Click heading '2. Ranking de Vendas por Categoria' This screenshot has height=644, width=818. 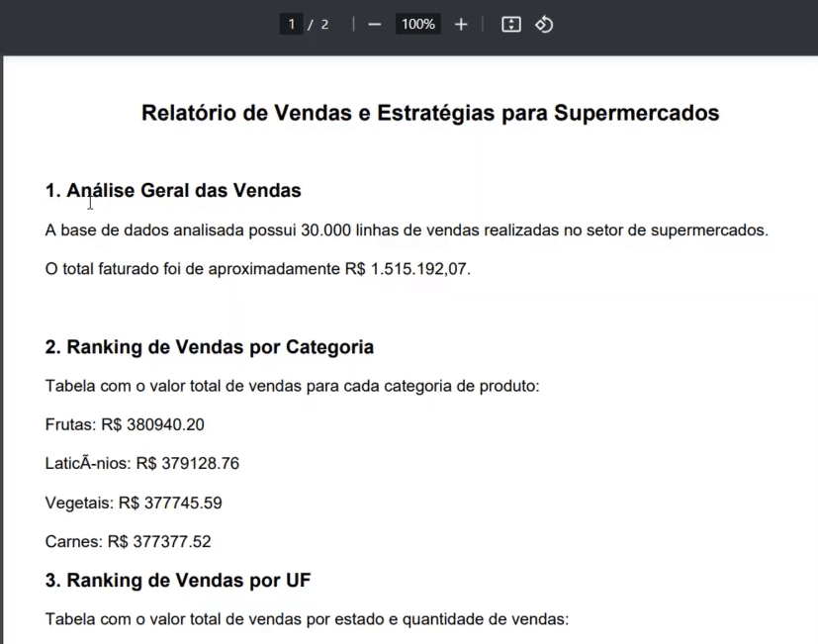coord(210,347)
